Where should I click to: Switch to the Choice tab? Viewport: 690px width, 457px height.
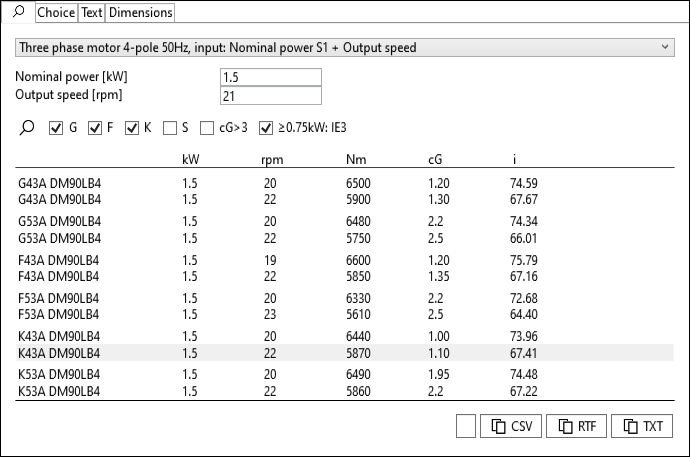pos(55,13)
